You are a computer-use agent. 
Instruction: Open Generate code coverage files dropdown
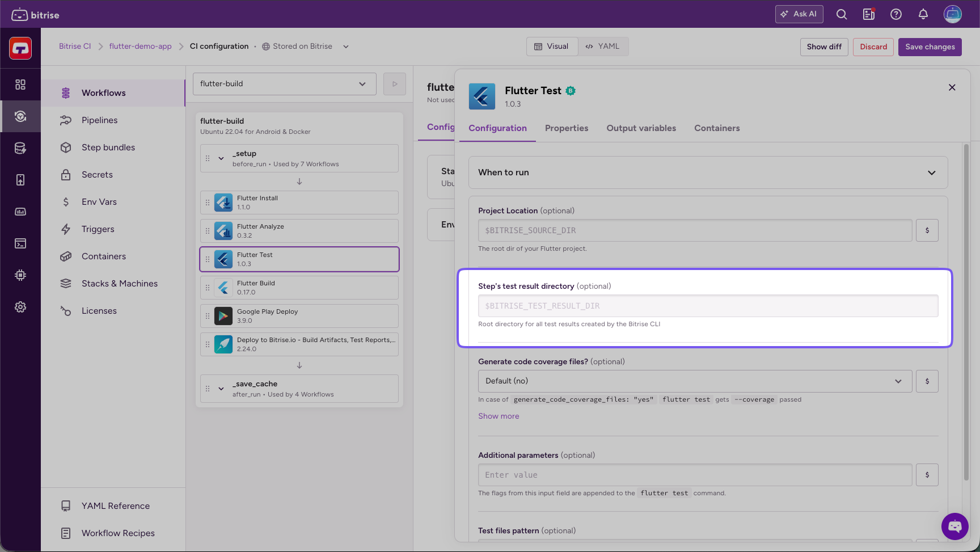(x=695, y=381)
